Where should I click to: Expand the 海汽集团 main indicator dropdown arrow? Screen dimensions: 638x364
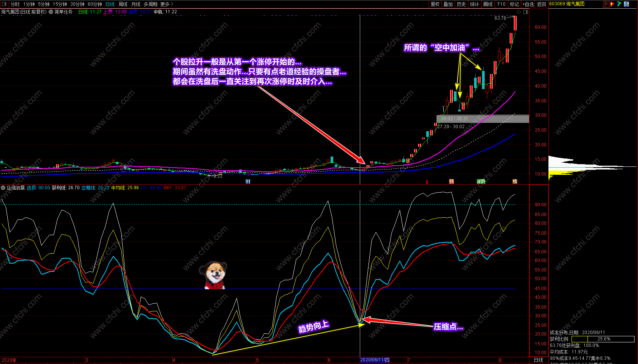pyautogui.click(x=51, y=12)
